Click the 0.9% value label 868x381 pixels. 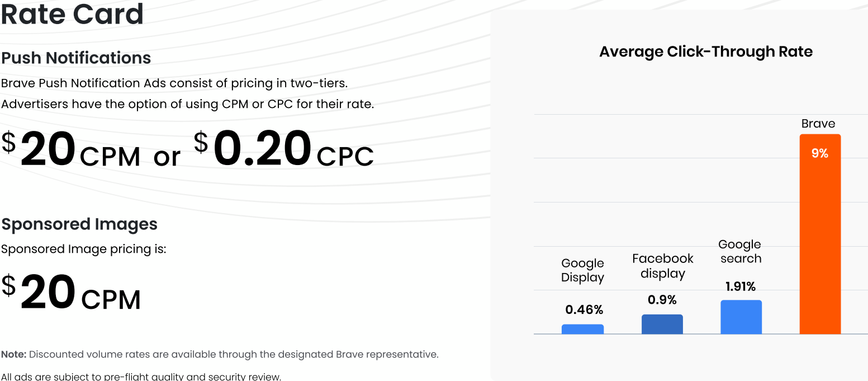coord(662,300)
